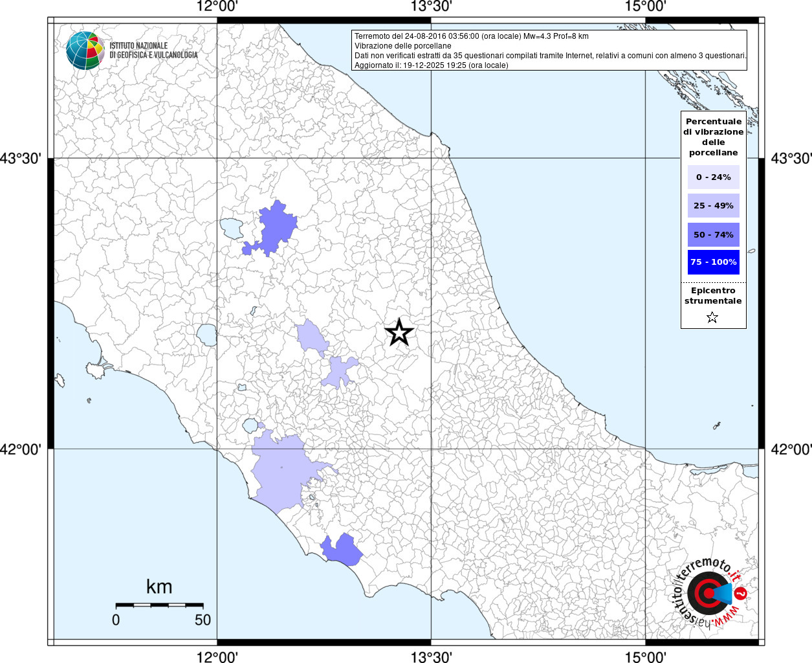Select the 50 - 74% legend swatch

(x=713, y=234)
